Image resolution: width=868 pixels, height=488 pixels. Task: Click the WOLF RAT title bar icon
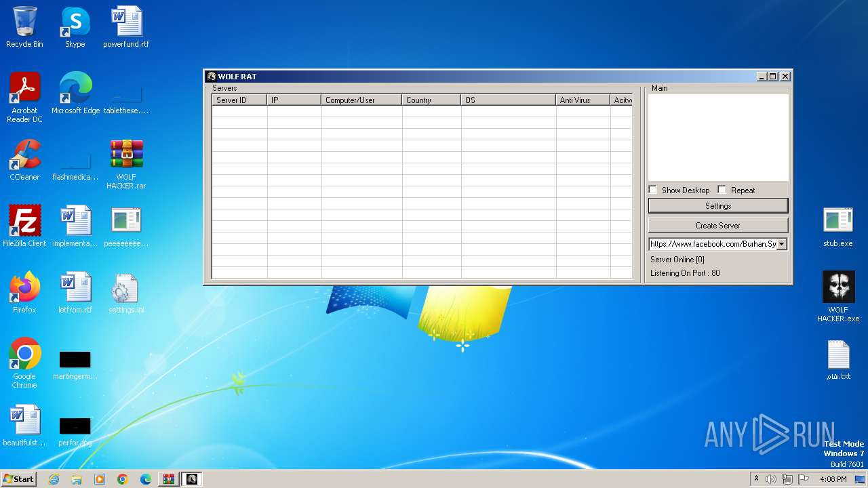212,77
